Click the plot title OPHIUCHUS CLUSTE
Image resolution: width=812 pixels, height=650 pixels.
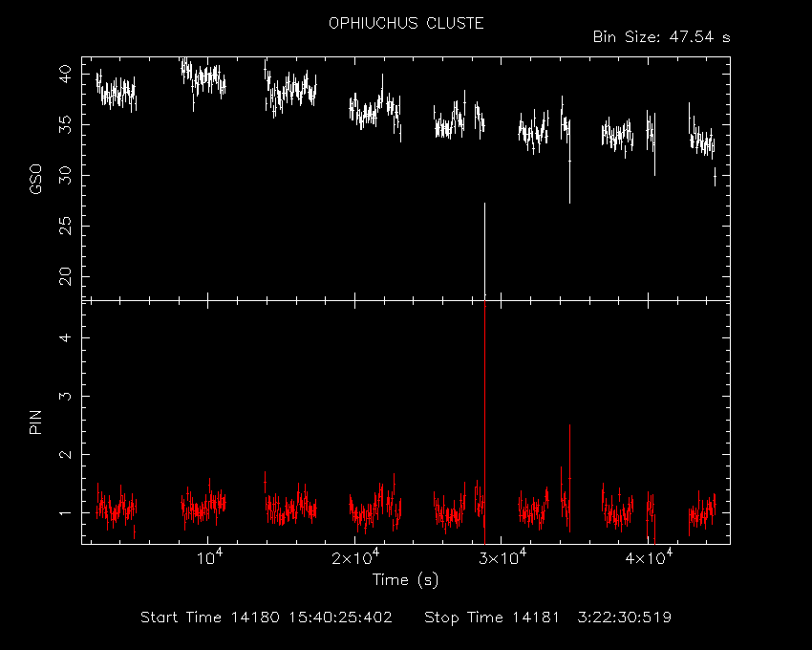(406, 23)
